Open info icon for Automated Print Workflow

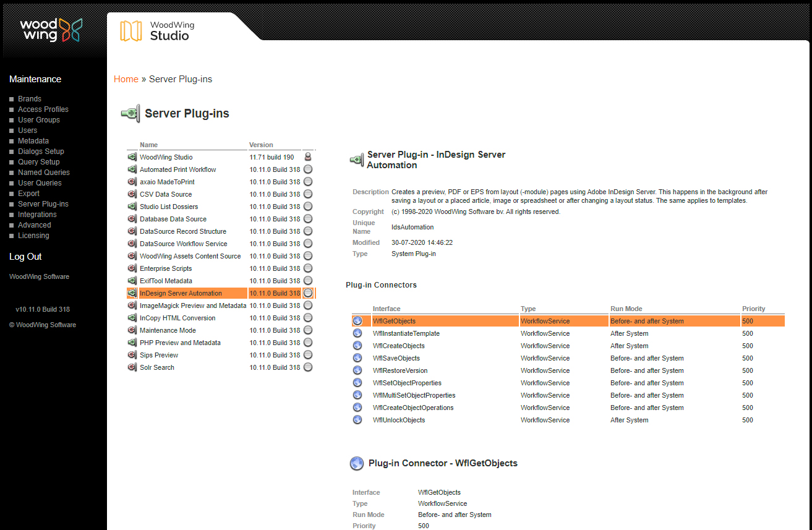tap(308, 169)
